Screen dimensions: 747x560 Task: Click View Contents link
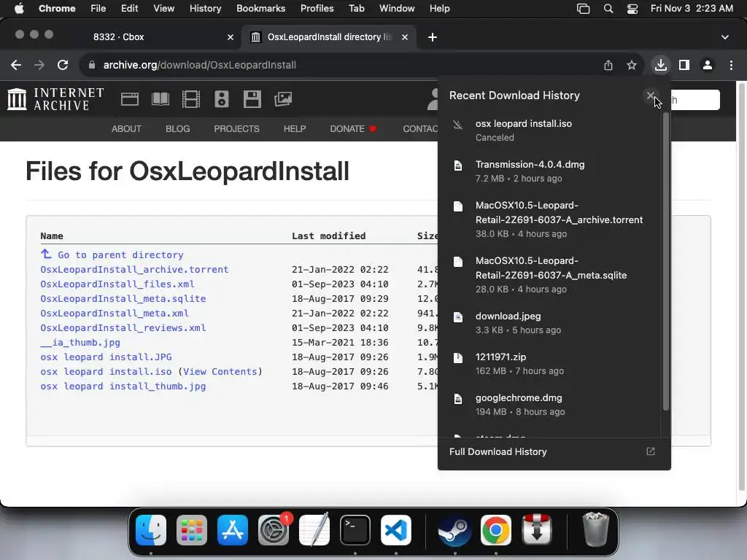tap(220, 371)
